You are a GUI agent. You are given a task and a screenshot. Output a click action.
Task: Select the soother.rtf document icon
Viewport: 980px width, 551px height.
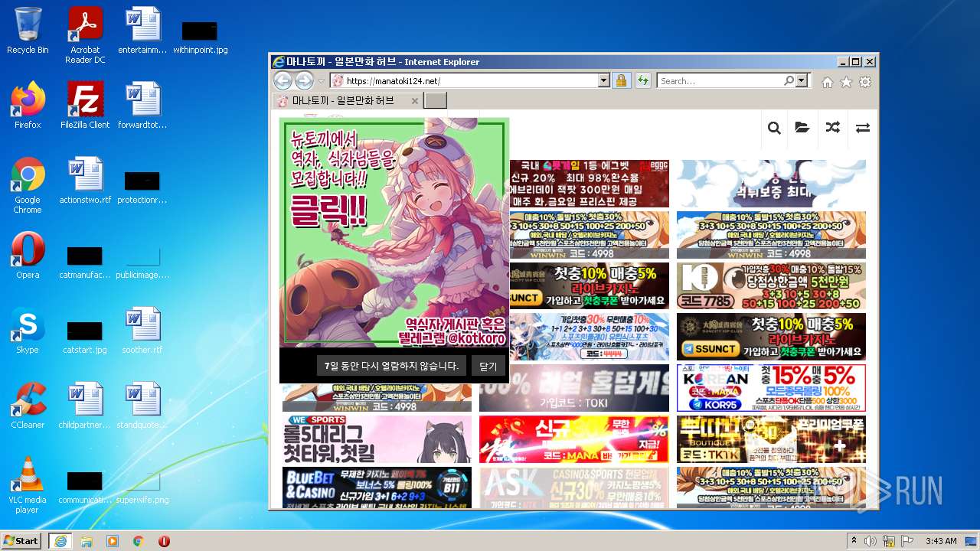point(142,331)
